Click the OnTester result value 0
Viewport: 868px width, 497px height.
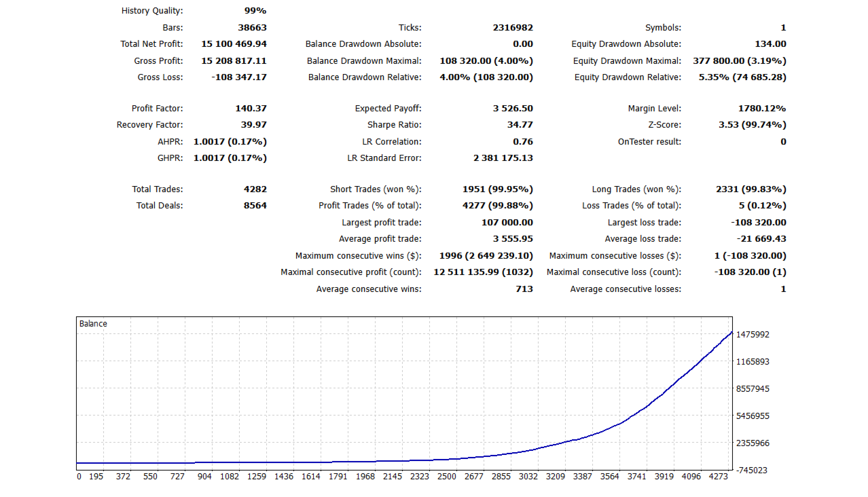click(783, 142)
